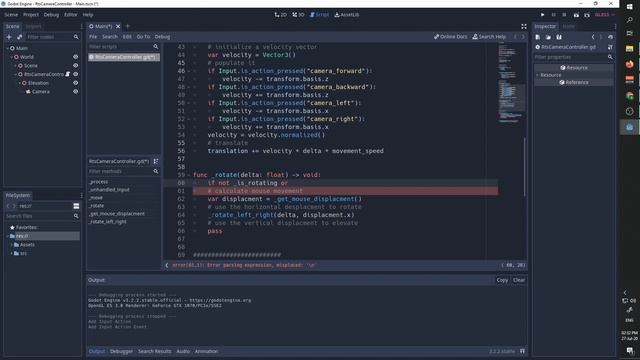The height and width of the screenshot is (360, 640).
Task: Open Audio bottom panel
Action: [x=183, y=351]
